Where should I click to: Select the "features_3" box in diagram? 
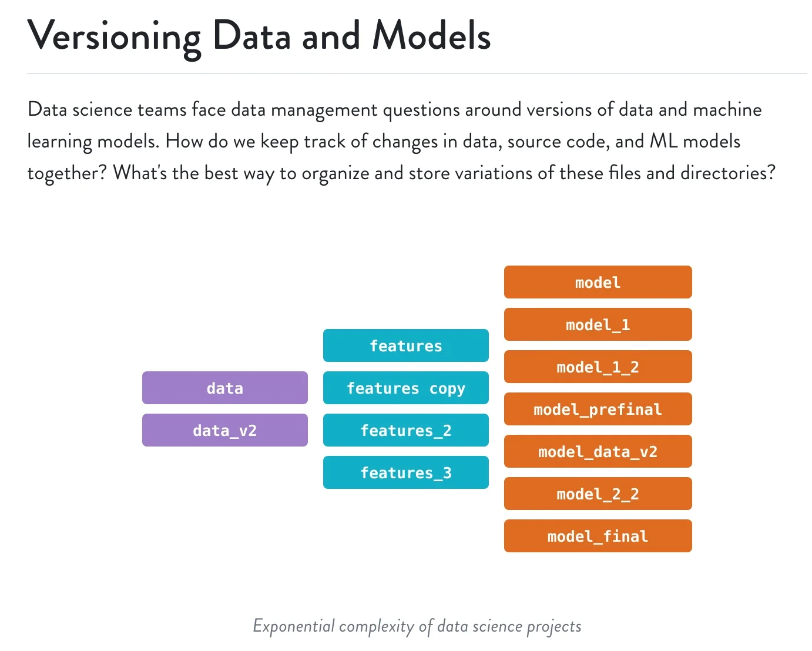pyautogui.click(x=405, y=472)
